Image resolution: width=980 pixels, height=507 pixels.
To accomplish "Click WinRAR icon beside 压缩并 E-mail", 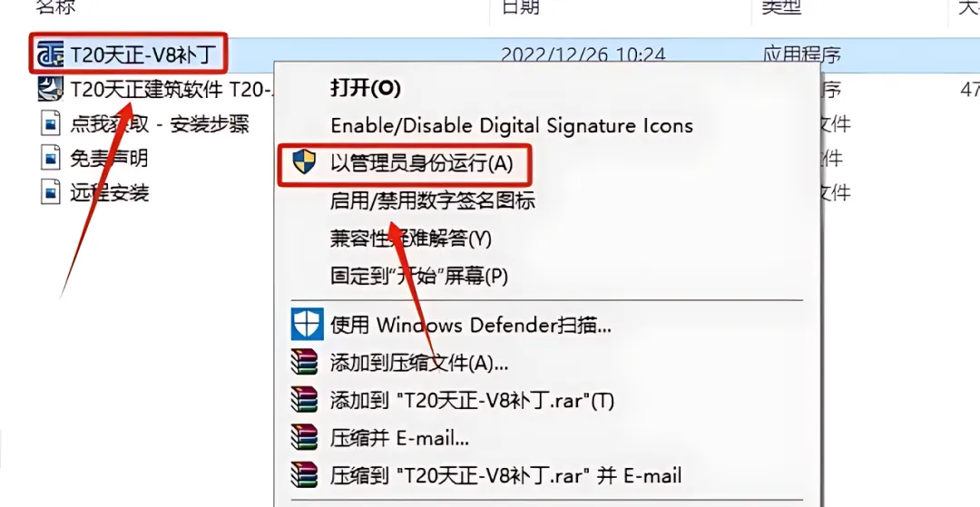I will [304, 438].
